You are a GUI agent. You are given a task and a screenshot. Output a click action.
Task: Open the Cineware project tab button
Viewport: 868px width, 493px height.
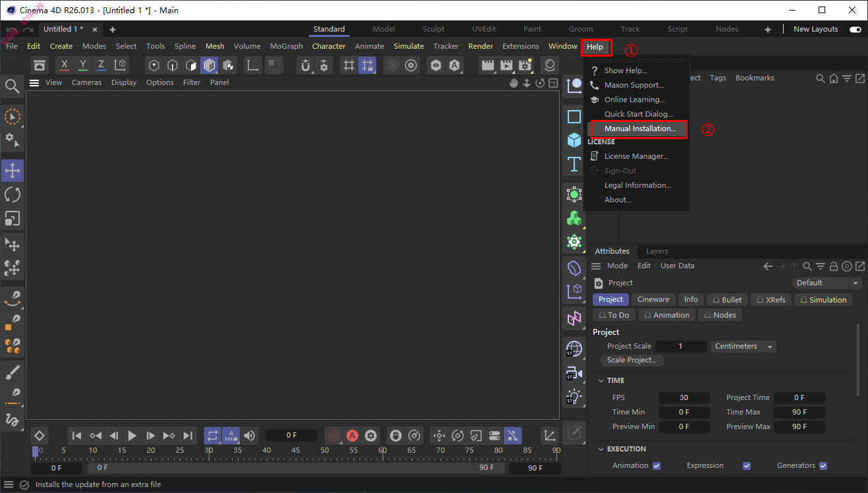(653, 299)
